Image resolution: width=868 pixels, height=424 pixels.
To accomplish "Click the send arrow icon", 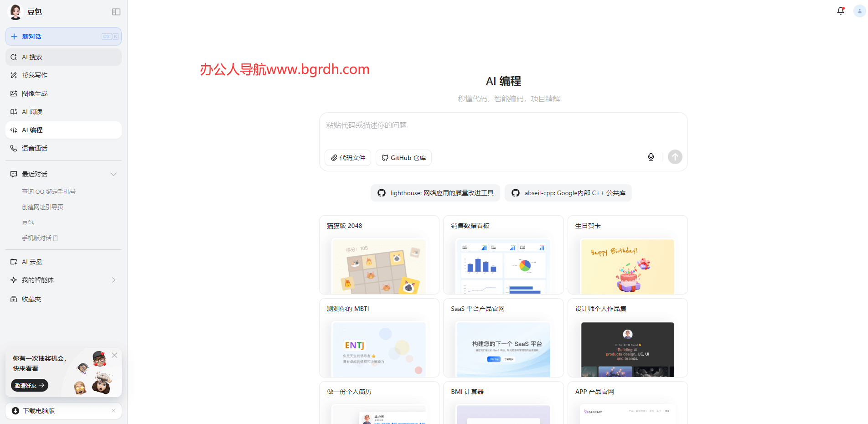I will pos(675,157).
